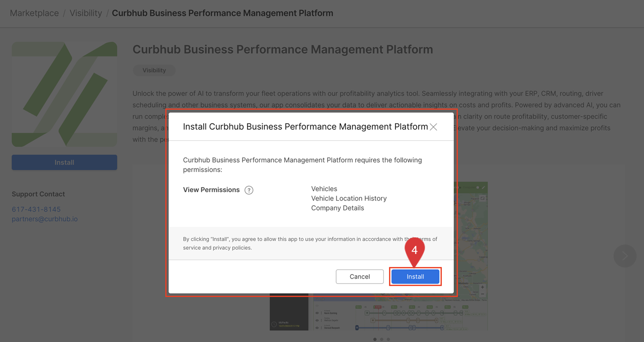Select the Visibility category tag

tap(154, 70)
